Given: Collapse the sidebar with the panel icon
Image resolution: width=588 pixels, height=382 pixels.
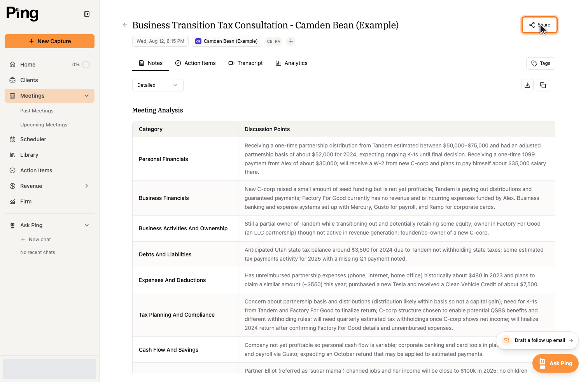Looking at the screenshot, I should pyautogui.click(x=87, y=14).
